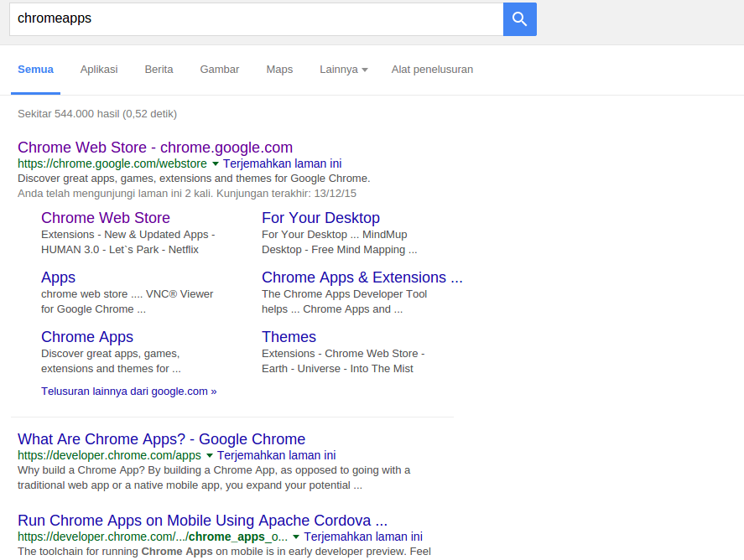
Task: Expand arrow beside developer.chrome.com/apps URL
Action: click(x=210, y=456)
